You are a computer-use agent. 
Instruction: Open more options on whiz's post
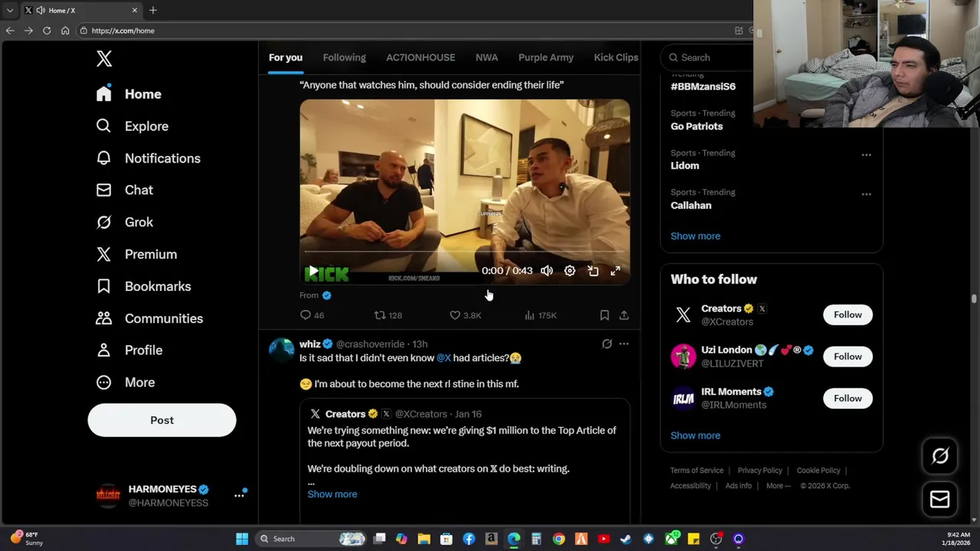click(624, 344)
